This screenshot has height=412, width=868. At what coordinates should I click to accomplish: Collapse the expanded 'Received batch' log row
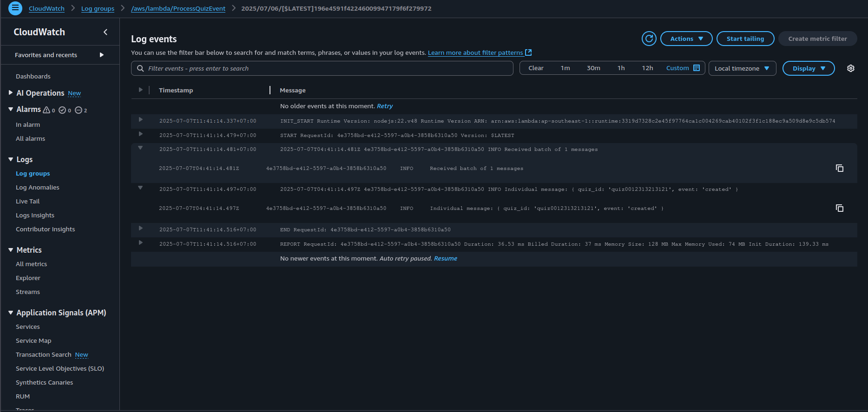tap(140, 148)
